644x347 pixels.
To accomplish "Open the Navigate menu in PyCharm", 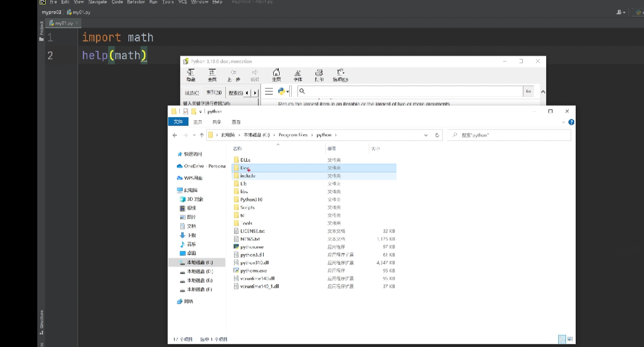I will coord(97,2).
